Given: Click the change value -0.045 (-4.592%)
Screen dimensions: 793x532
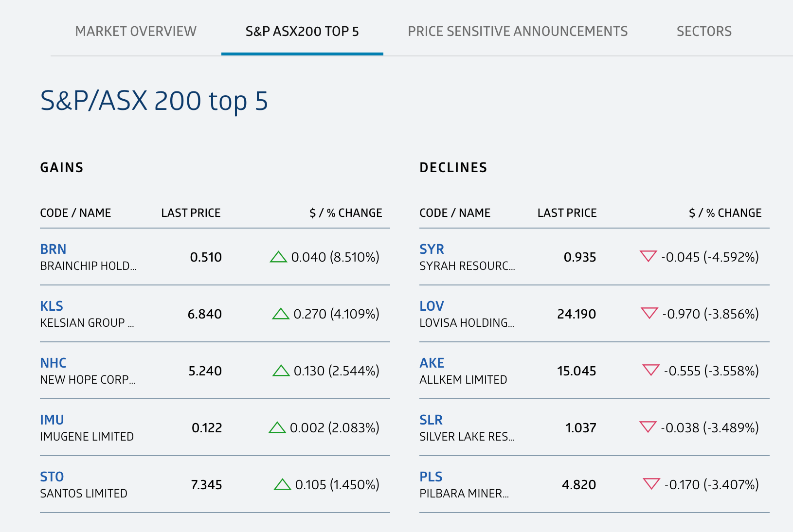Looking at the screenshot, I should (710, 257).
